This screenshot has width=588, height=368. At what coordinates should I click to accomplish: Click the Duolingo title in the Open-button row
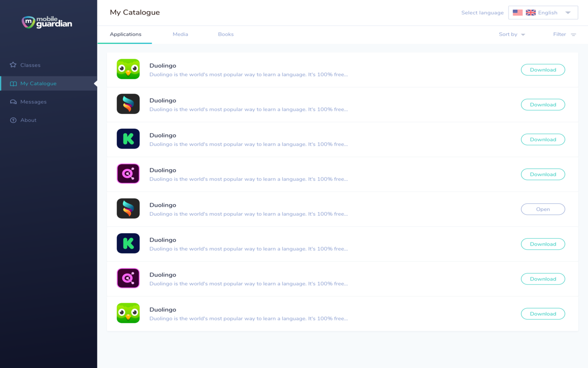pos(163,205)
